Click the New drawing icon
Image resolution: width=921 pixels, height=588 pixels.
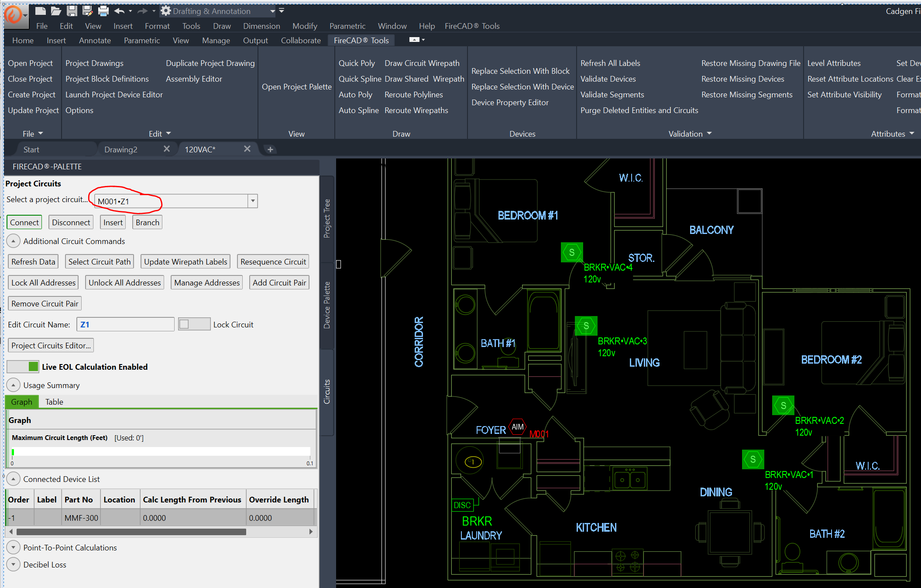(40, 11)
